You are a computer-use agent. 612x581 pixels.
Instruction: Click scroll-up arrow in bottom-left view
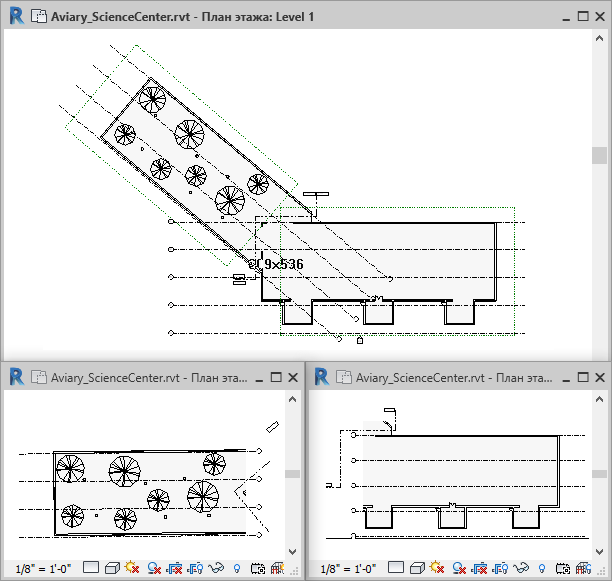pyautogui.click(x=292, y=399)
